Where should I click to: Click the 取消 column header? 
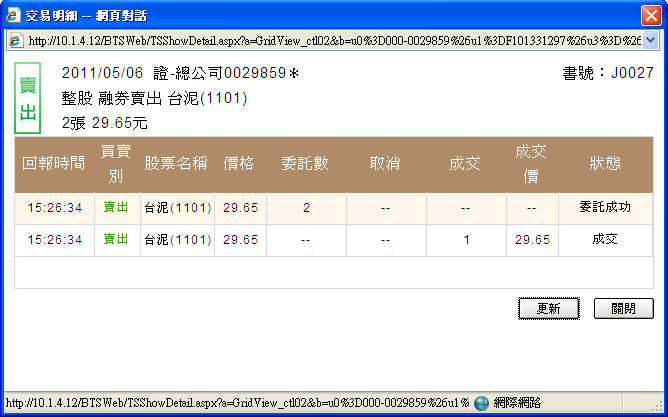click(385, 164)
